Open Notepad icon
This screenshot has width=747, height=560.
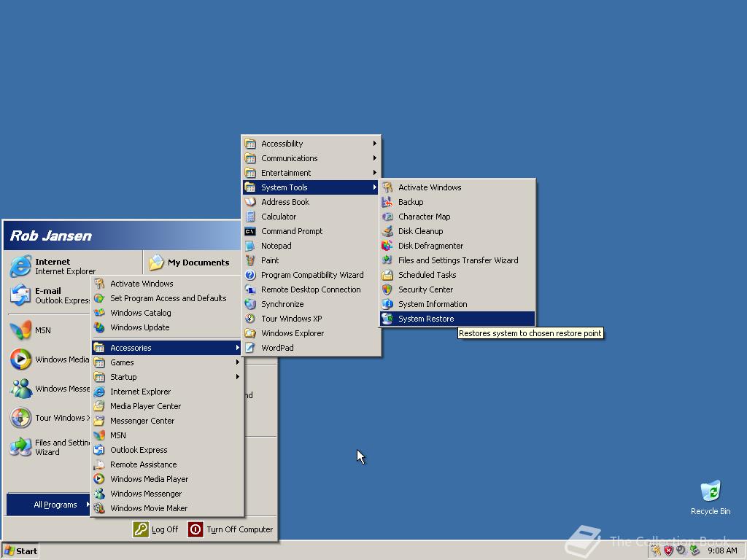click(250, 246)
